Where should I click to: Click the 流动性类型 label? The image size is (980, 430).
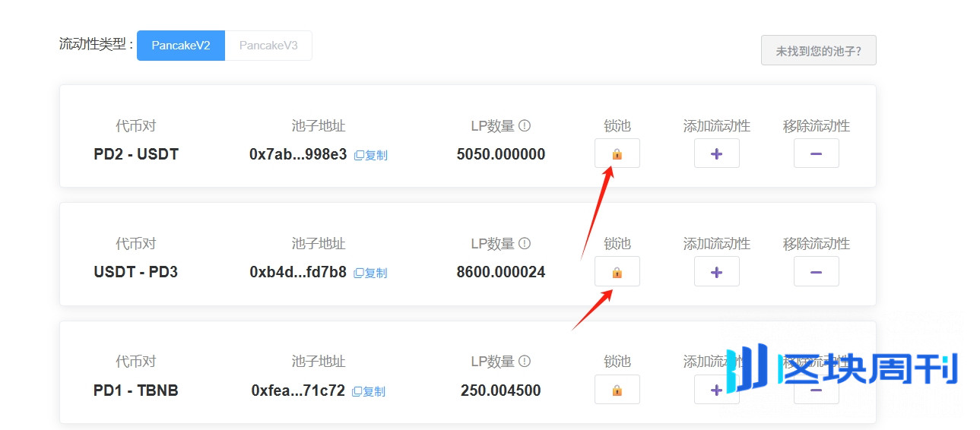[96, 44]
